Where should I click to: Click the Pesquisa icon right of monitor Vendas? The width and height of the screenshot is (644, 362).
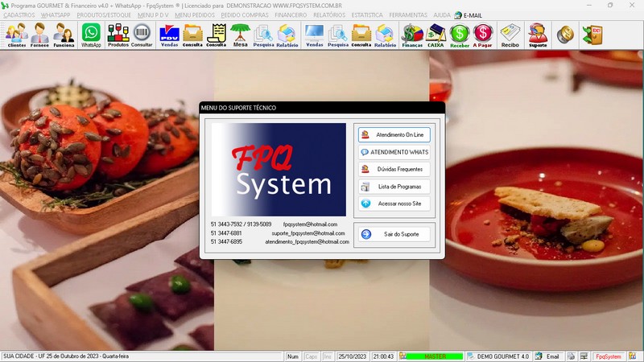tap(338, 35)
